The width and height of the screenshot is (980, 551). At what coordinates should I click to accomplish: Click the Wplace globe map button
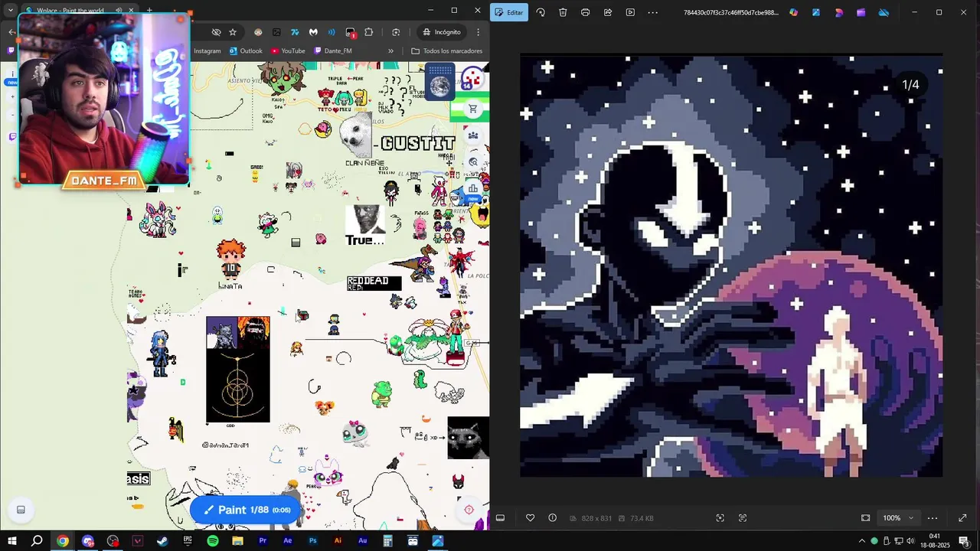440,83
